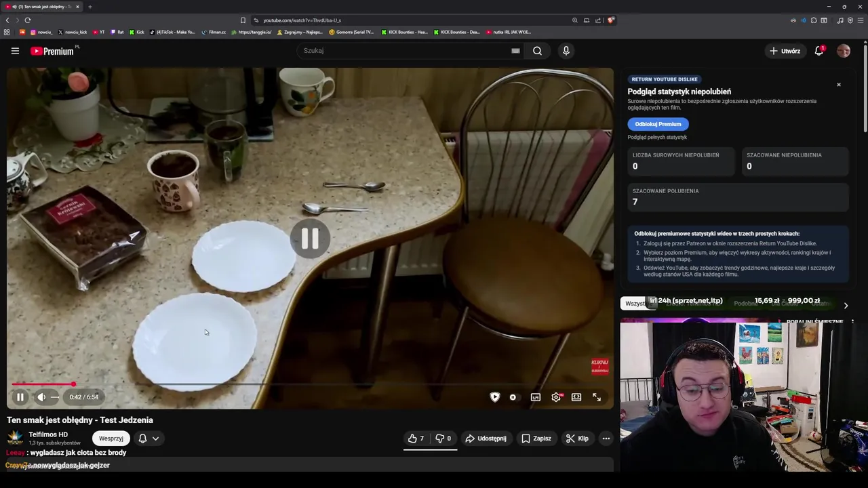Open the Filman.cc bookmark
868x488 pixels.
click(214, 32)
